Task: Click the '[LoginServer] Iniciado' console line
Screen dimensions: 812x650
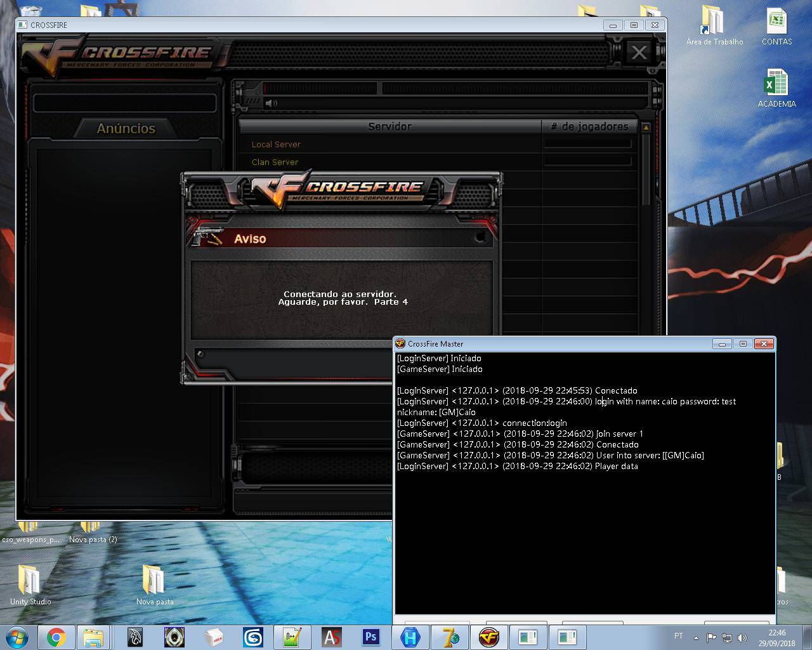Action: click(x=439, y=358)
